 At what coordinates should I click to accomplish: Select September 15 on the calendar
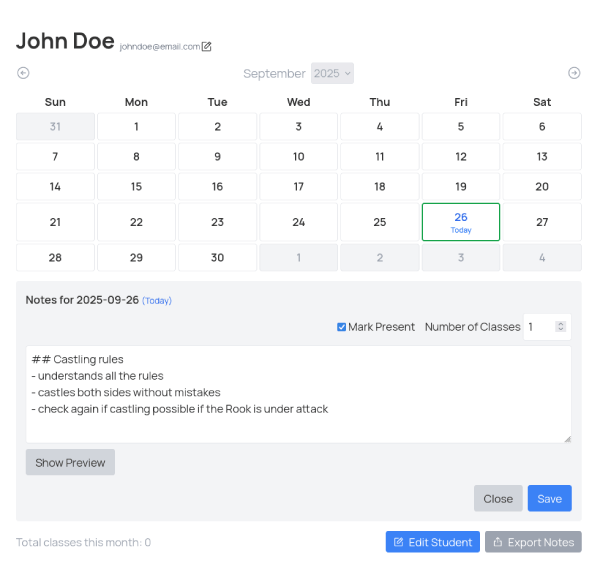[136, 187]
